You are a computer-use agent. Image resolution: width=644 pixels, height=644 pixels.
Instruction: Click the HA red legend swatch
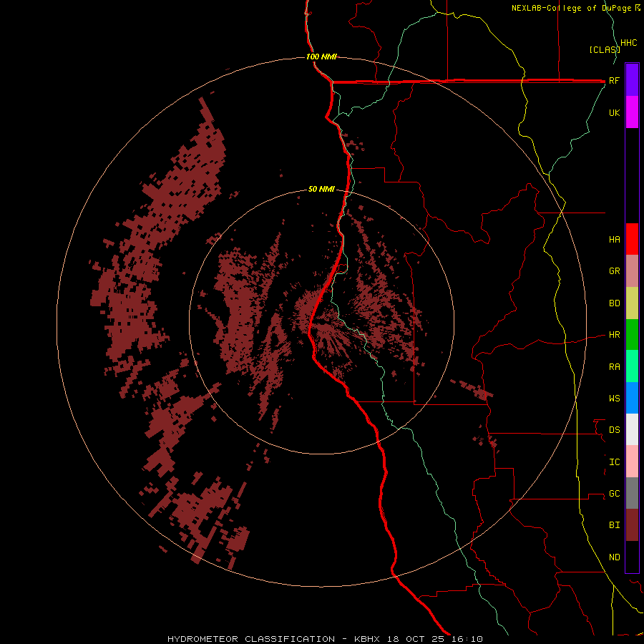click(x=632, y=239)
